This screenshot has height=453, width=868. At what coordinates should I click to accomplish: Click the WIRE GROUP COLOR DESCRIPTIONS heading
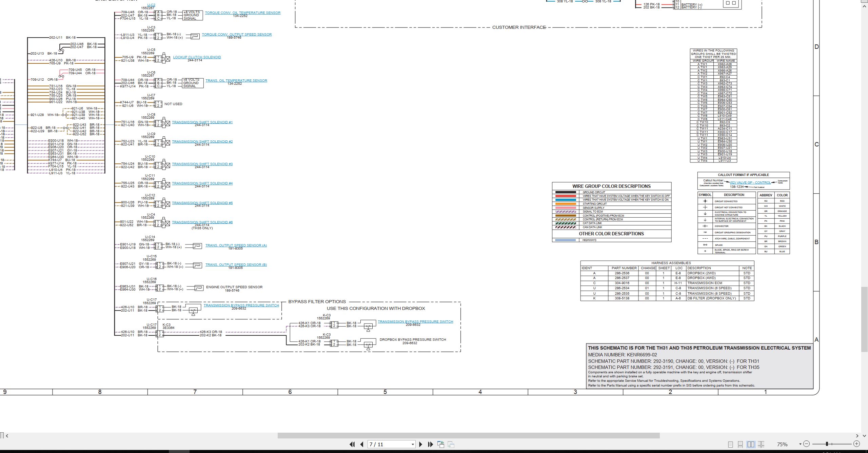click(x=612, y=186)
